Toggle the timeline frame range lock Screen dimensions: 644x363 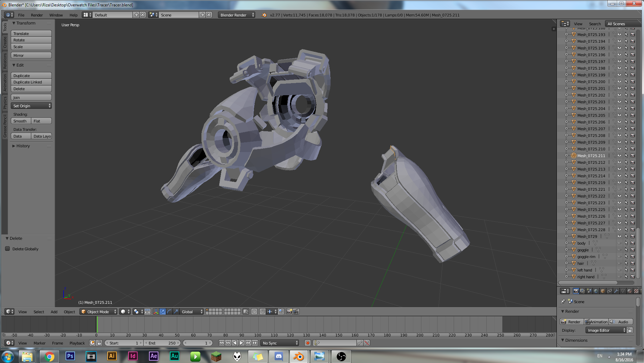[x=99, y=343]
